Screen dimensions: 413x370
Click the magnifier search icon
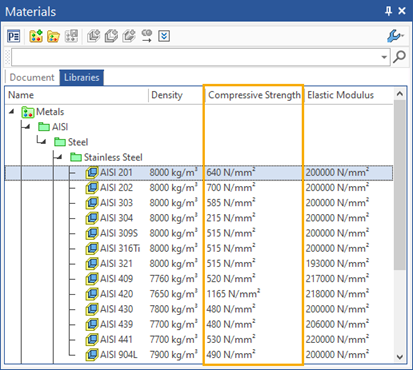tap(399, 57)
